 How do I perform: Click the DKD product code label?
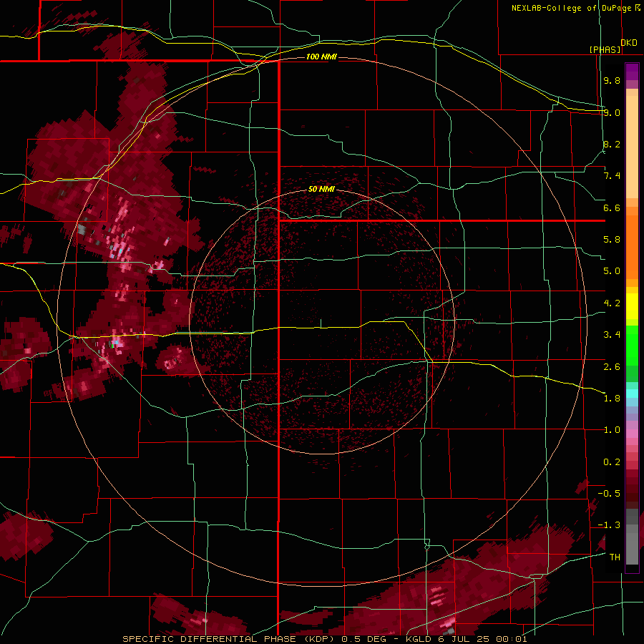pyautogui.click(x=629, y=43)
